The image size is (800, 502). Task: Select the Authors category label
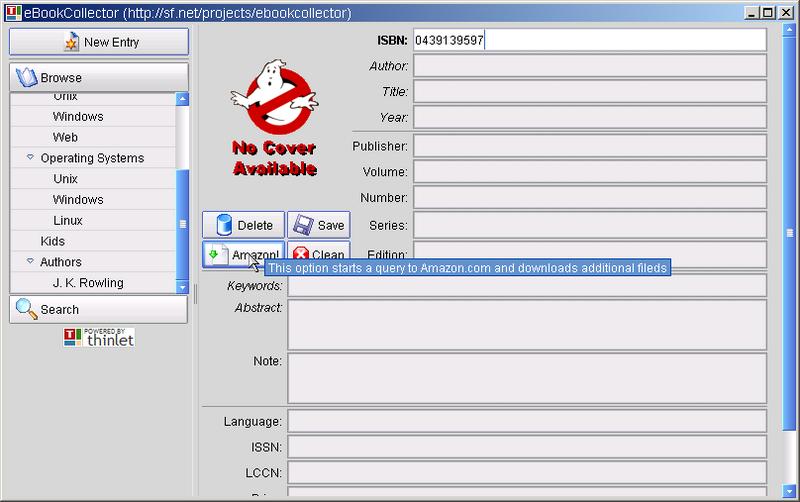click(x=61, y=262)
